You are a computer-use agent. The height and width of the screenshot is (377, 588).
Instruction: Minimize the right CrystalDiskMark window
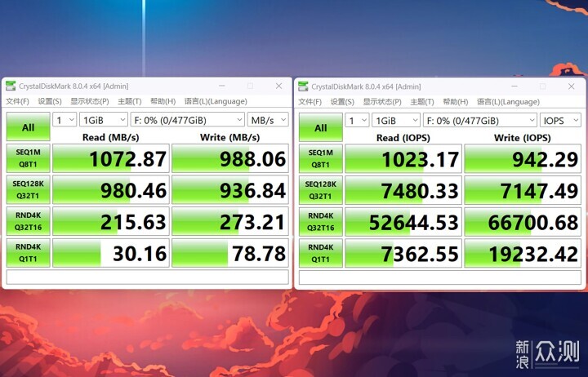[x=514, y=86]
